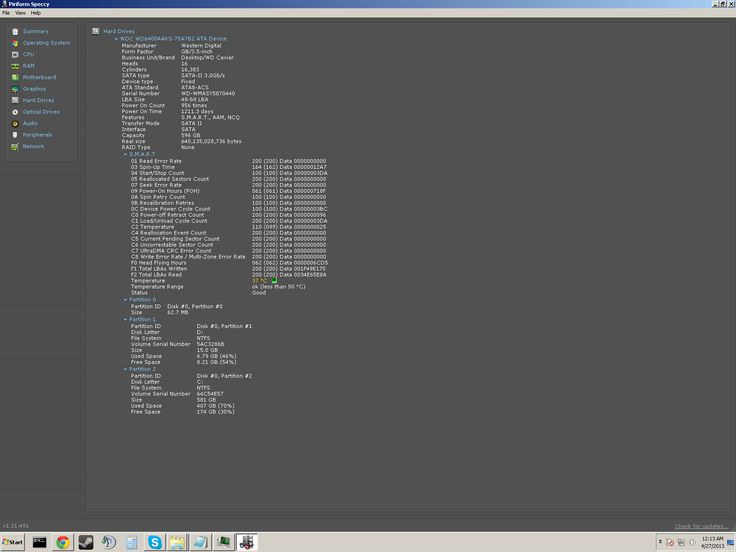Open the Operating System section icon
The height and width of the screenshot is (552, 736).
[15, 43]
